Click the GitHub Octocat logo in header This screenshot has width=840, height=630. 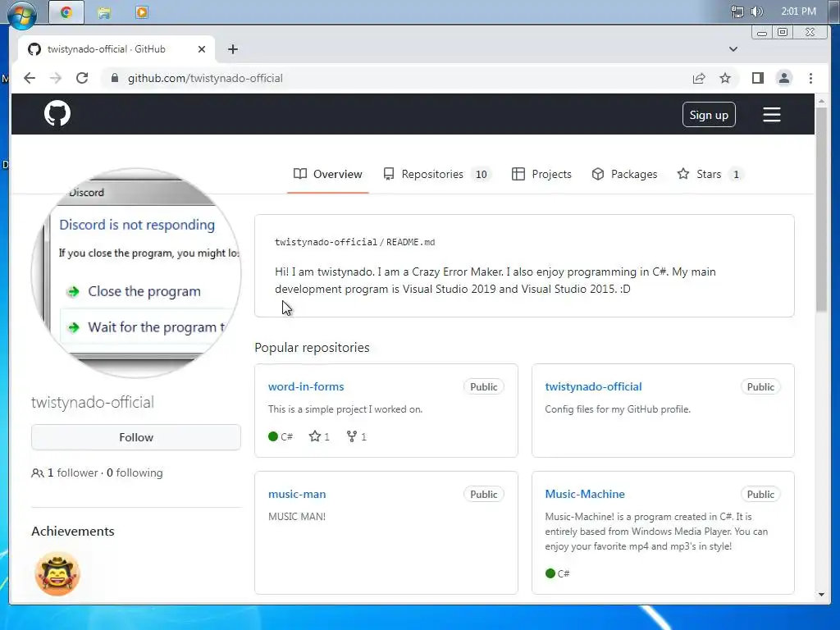click(57, 113)
